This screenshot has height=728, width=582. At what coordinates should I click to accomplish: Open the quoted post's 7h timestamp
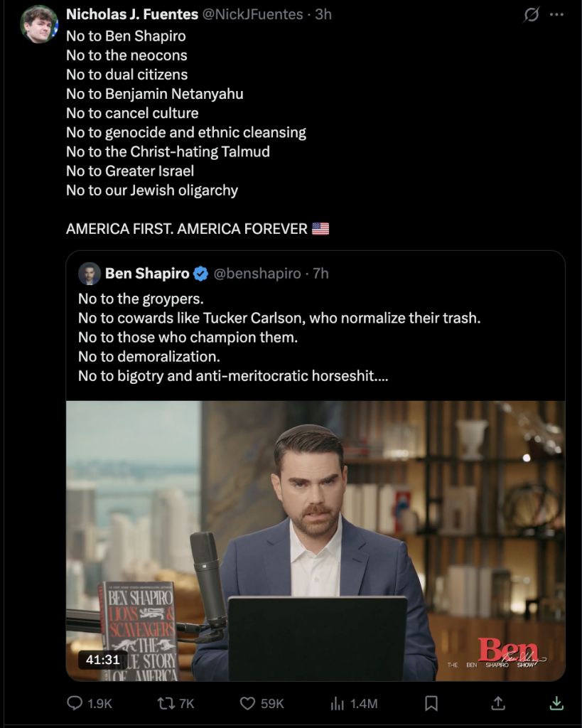(320, 274)
